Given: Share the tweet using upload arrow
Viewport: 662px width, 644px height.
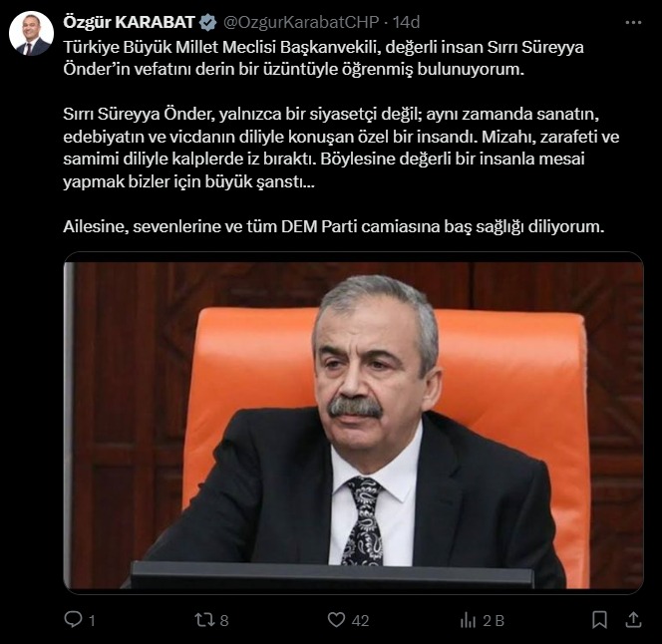Looking at the screenshot, I should [x=633, y=620].
